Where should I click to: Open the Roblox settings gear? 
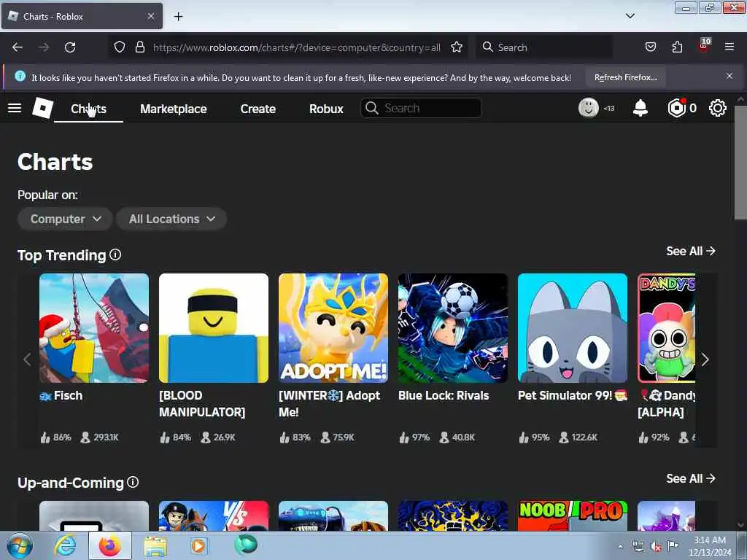[718, 108]
